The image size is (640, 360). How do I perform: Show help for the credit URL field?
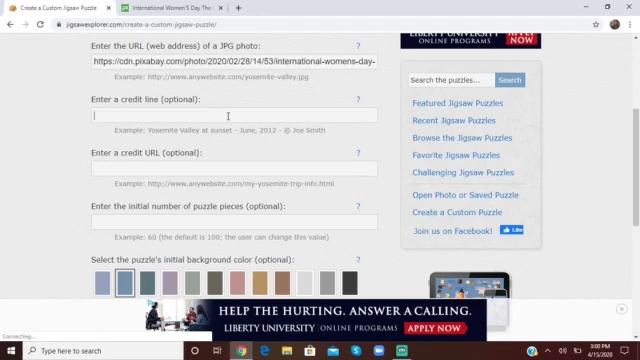click(358, 153)
